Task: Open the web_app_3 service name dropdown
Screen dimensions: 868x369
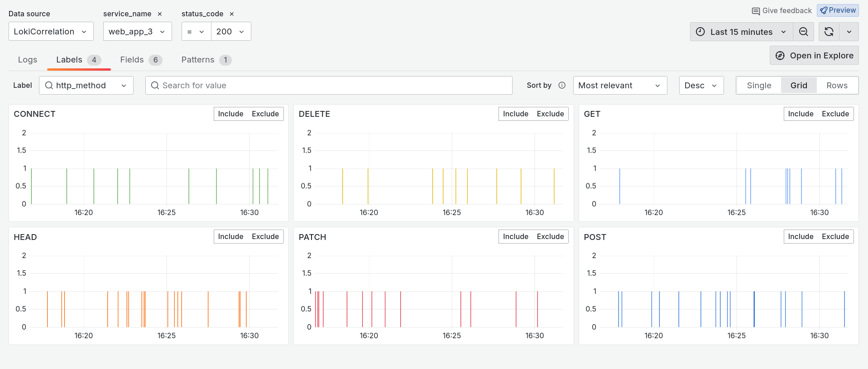Action: (138, 31)
